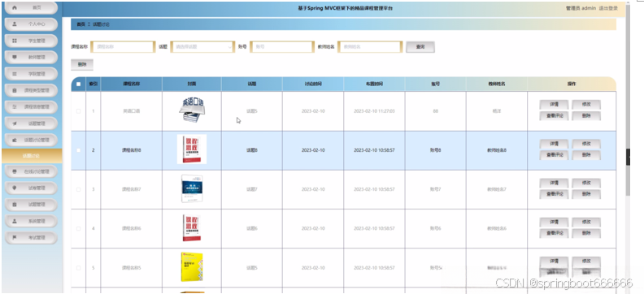Open the 系统管理 sidebar menu
Screen dimensions: 644x294
(31, 222)
